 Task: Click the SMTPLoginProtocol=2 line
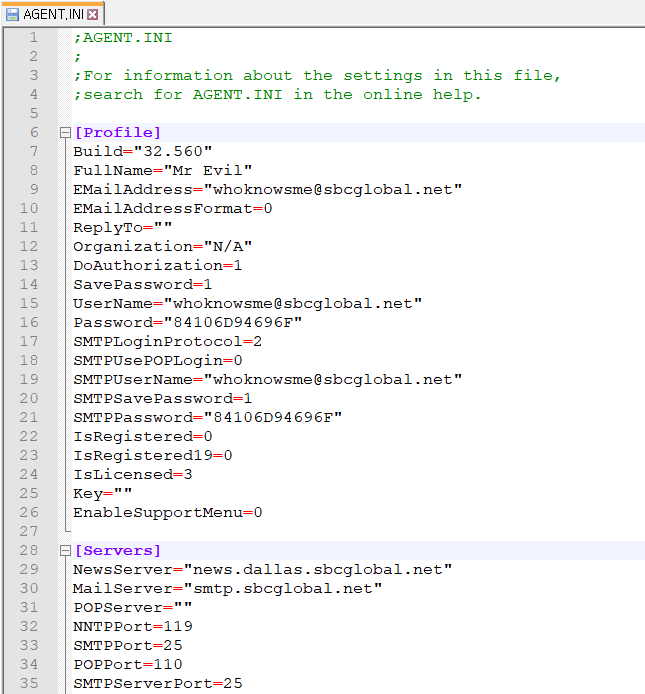[168, 342]
